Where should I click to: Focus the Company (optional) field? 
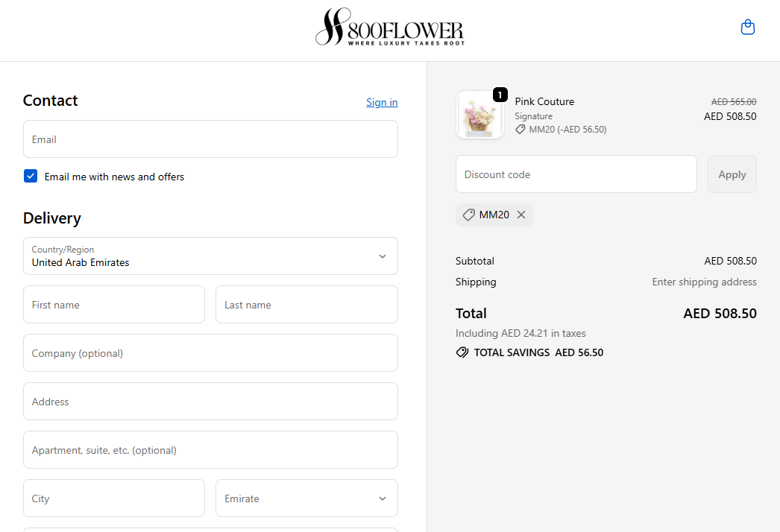point(210,353)
